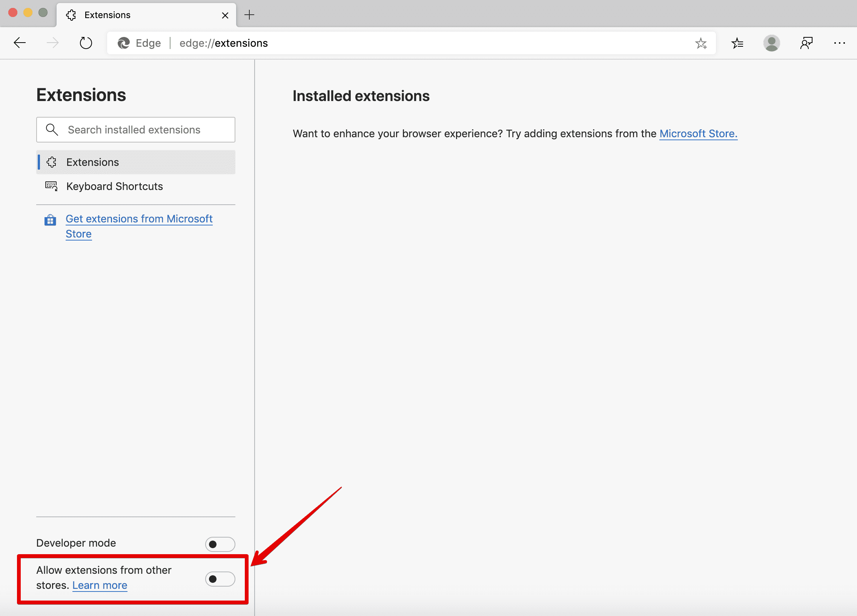Click Learn more about other stores

(x=99, y=585)
